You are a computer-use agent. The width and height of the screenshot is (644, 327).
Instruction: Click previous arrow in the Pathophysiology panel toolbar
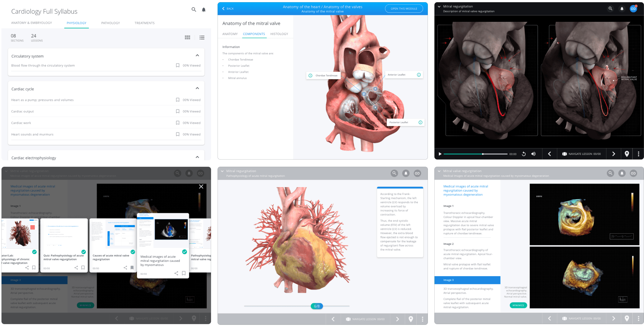coord(333,319)
